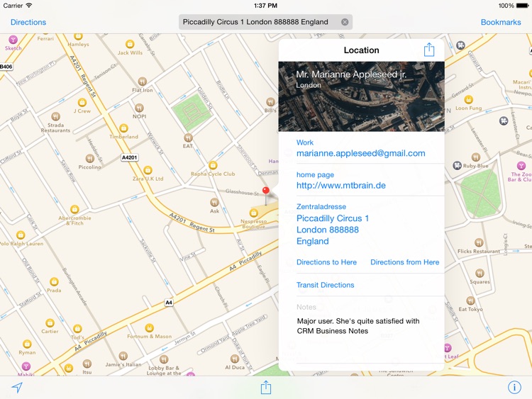Screen dimensions: 532x399
Task: Tap the 'Location' popover title
Action: click(x=361, y=50)
